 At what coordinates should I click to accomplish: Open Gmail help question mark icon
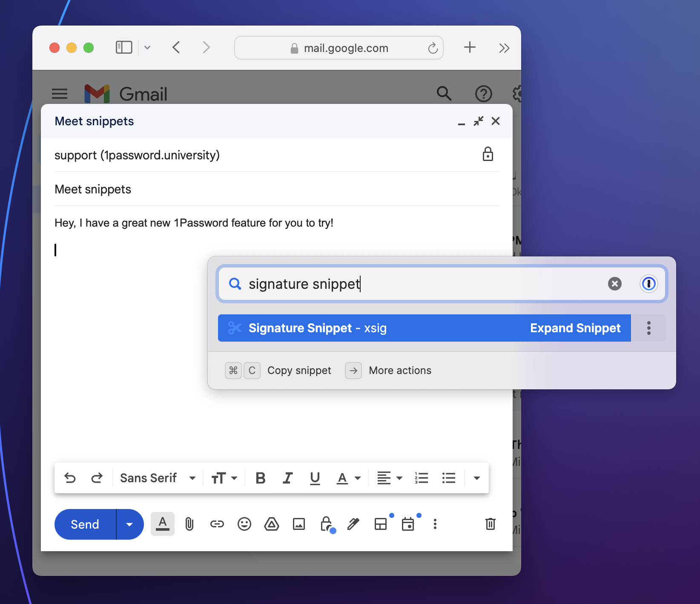point(484,94)
